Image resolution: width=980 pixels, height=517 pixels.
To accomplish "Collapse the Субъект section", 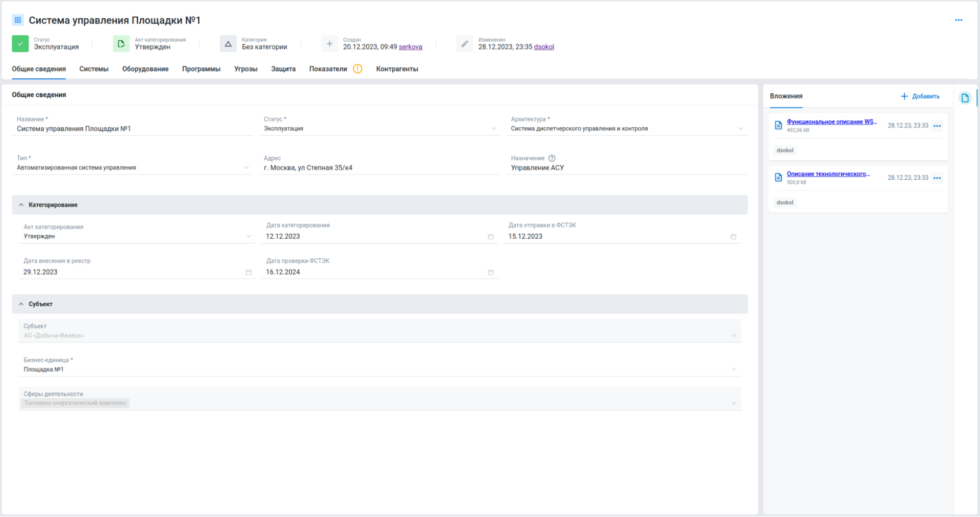I will click(x=380, y=304).
